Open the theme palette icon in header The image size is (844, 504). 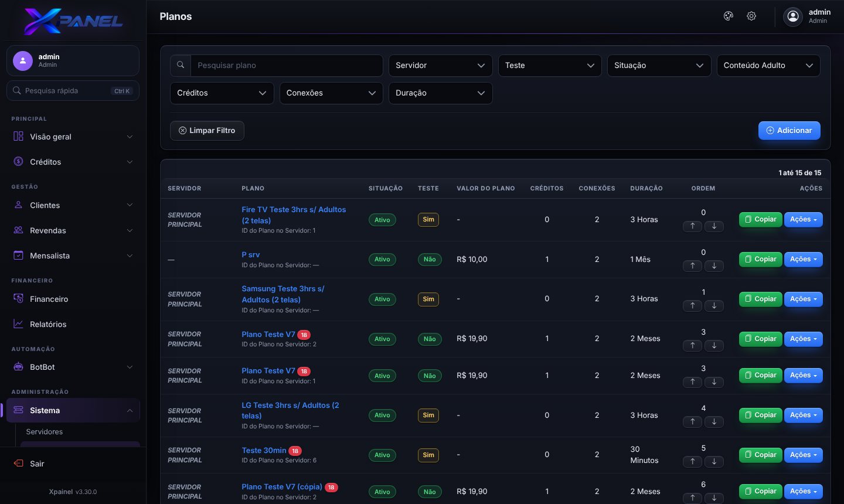729,16
